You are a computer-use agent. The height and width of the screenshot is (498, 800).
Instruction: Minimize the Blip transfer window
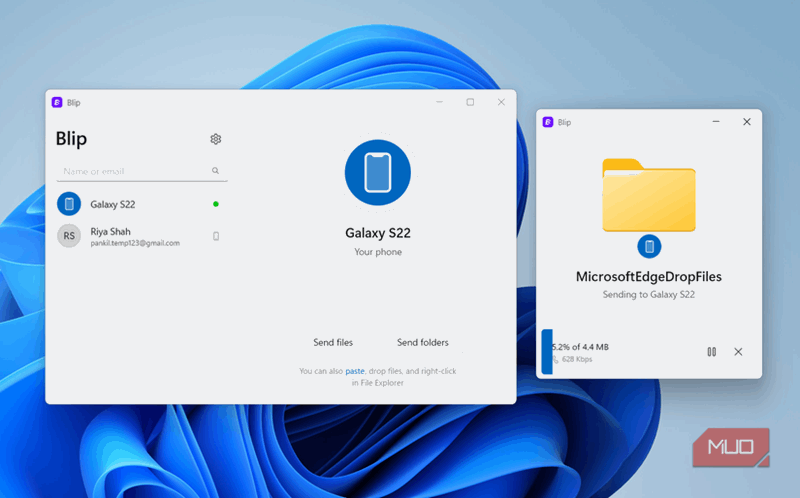[716, 121]
